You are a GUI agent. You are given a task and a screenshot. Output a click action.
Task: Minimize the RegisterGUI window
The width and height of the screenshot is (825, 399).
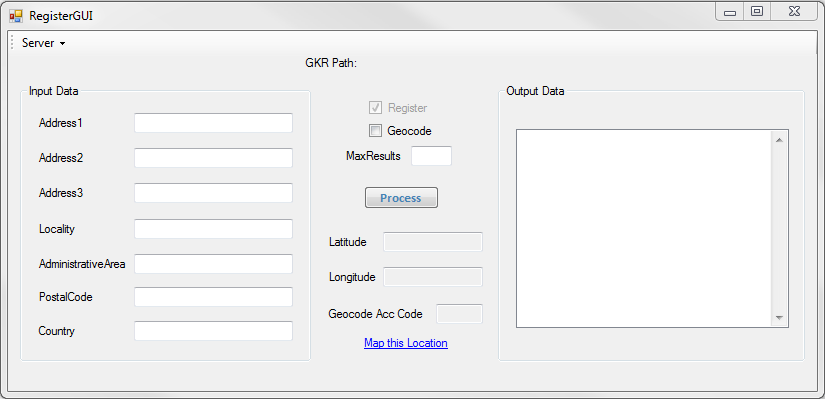point(730,13)
